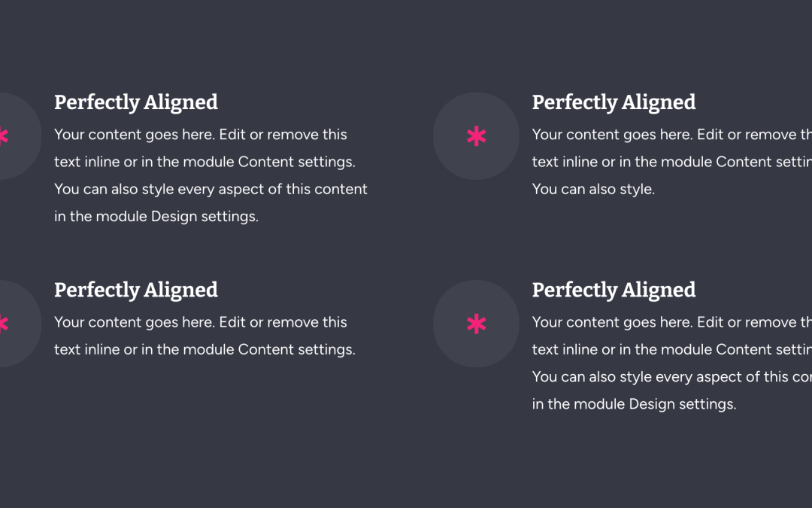Screen dimensions: 812x508
Task: Click "text inline or in the module" line in lower left blurb
Action: coord(205,349)
